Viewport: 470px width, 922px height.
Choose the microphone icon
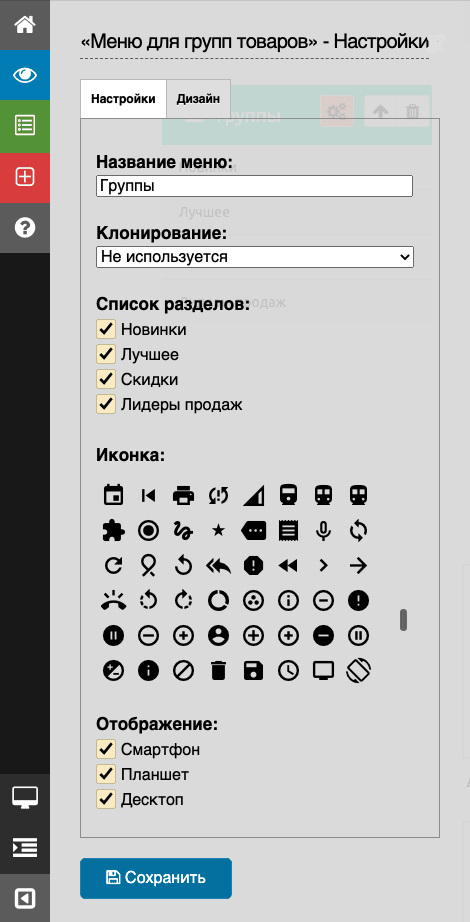pos(323,531)
